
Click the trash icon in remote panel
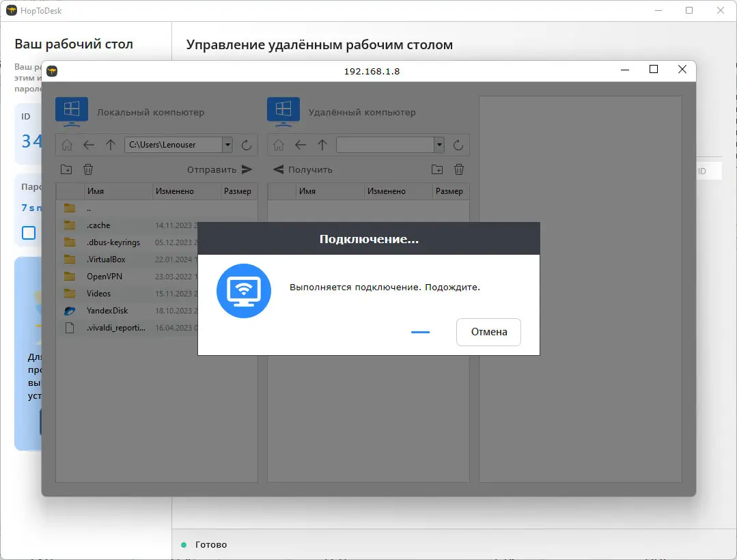tap(458, 169)
